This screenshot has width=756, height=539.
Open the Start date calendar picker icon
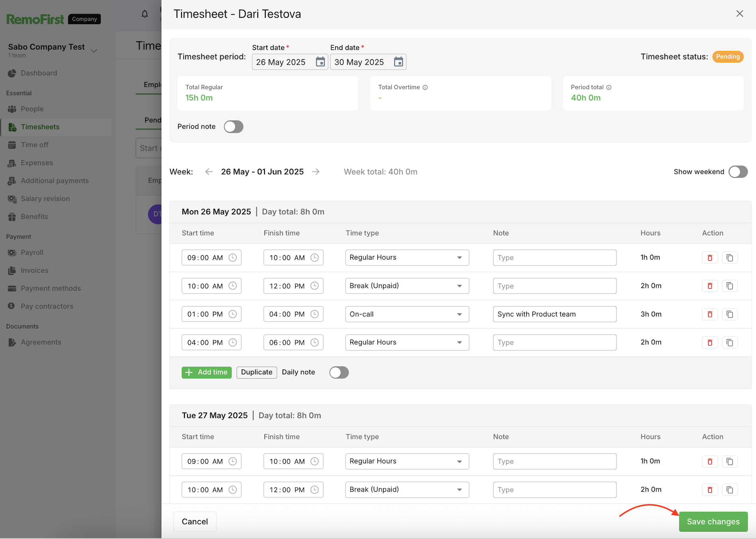320,62
